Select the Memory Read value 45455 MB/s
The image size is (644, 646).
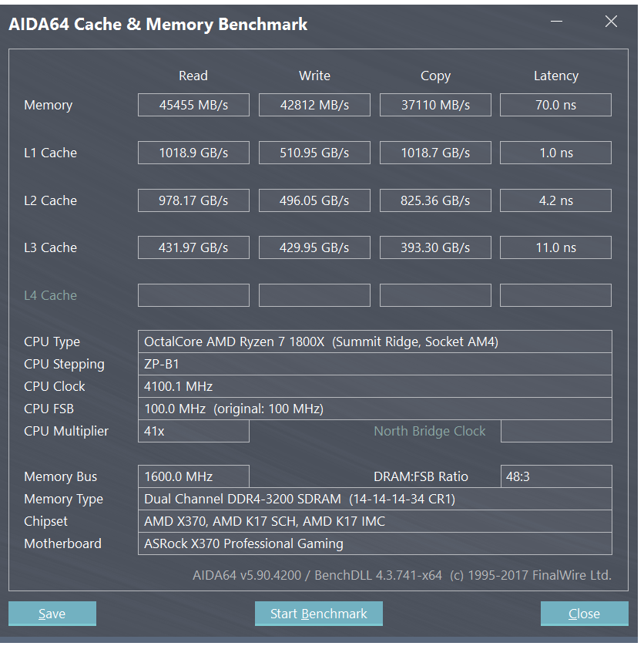click(193, 105)
